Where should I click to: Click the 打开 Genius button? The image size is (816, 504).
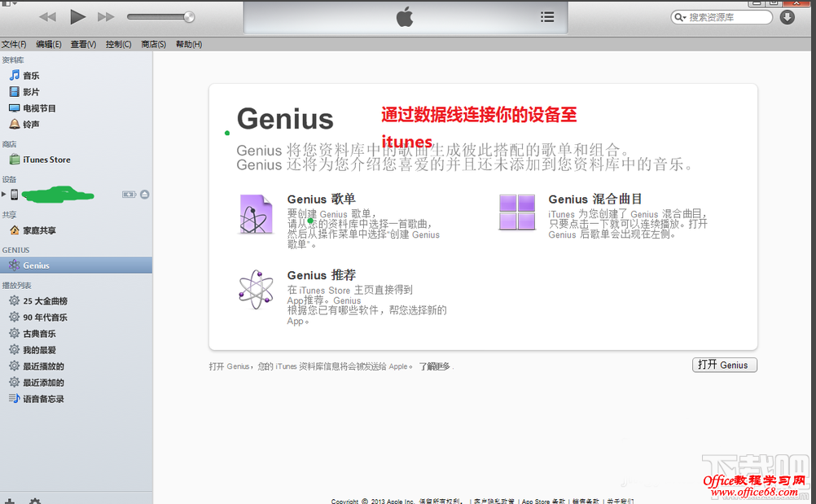tap(724, 366)
